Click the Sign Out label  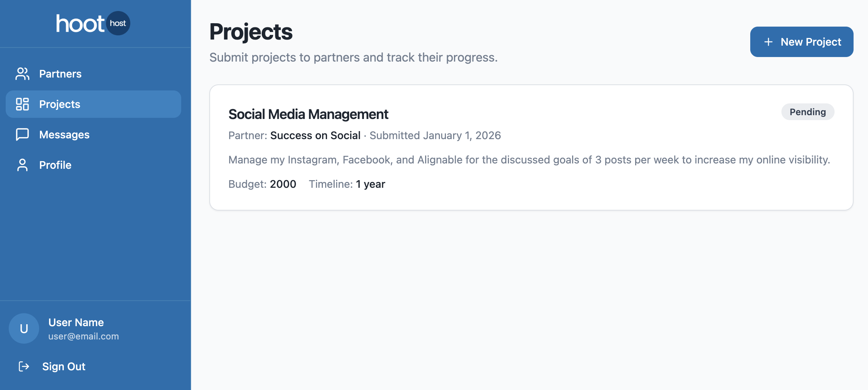[x=64, y=366]
